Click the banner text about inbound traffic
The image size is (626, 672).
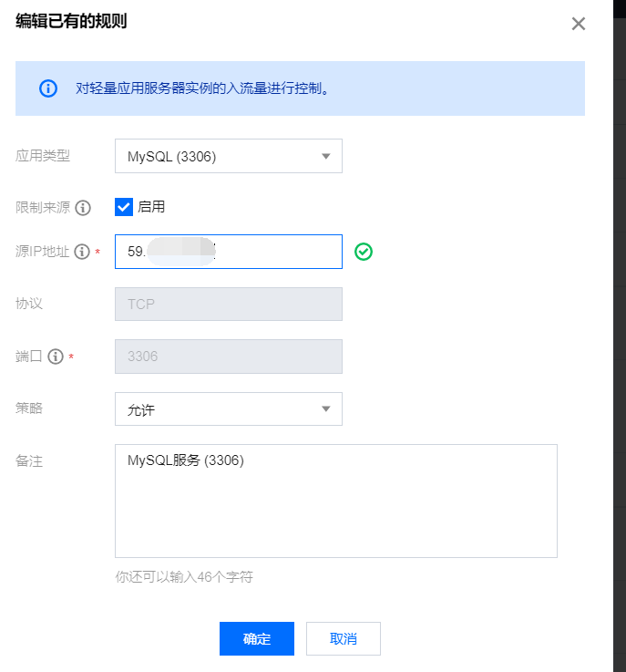202,88
